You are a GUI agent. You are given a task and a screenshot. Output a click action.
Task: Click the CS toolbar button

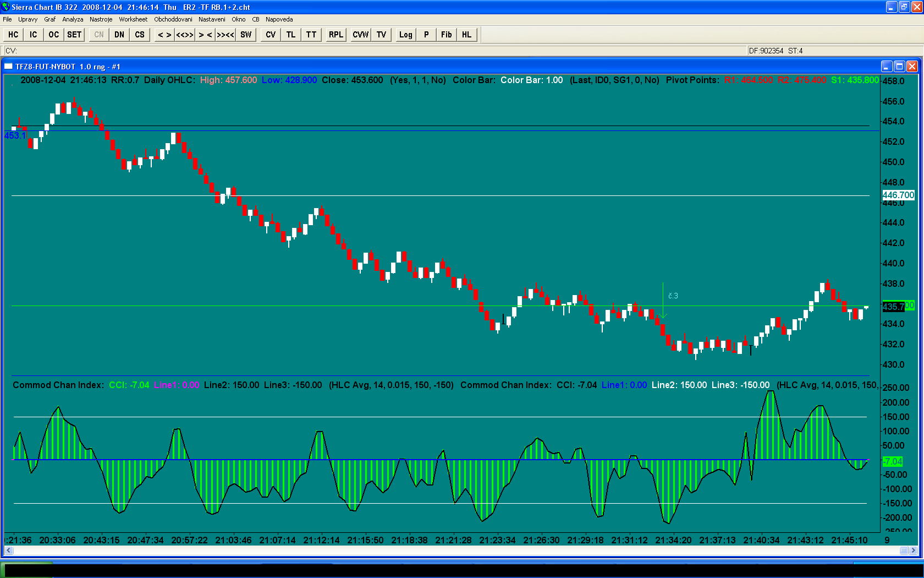pyautogui.click(x=140, y=35)
